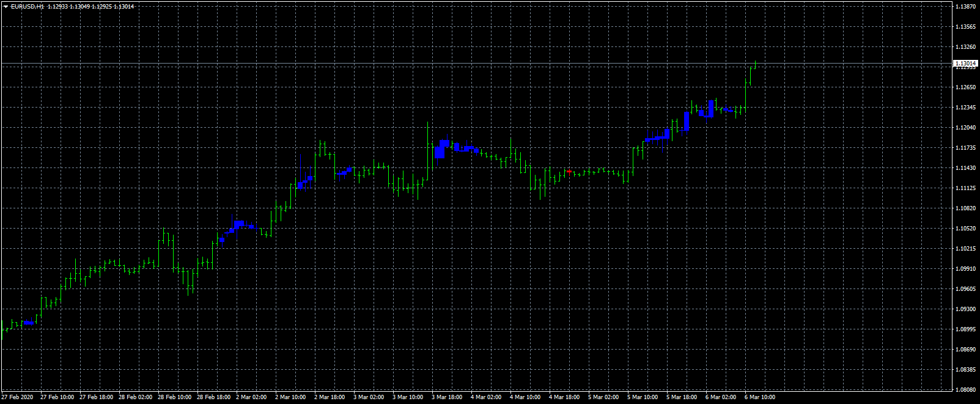Click the 1.10820 price scale value
Viewport: 980px width, 404px height.
click(965, 208)
